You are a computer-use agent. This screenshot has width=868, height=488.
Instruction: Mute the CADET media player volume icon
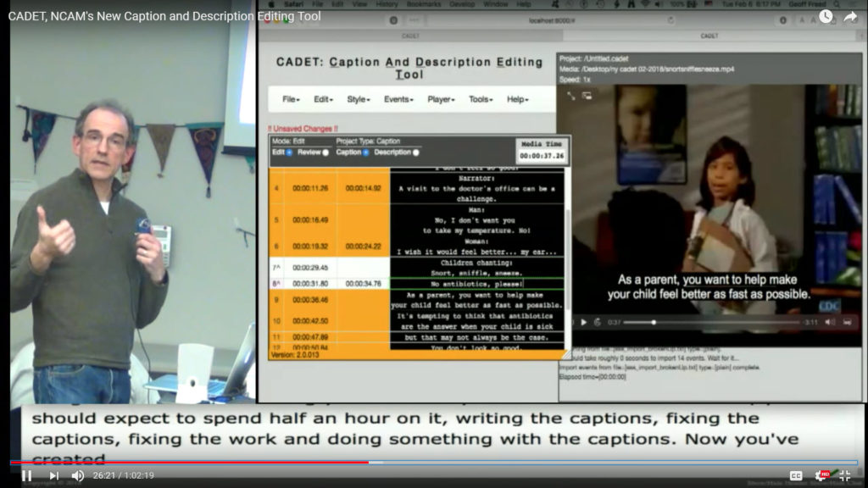829,322
